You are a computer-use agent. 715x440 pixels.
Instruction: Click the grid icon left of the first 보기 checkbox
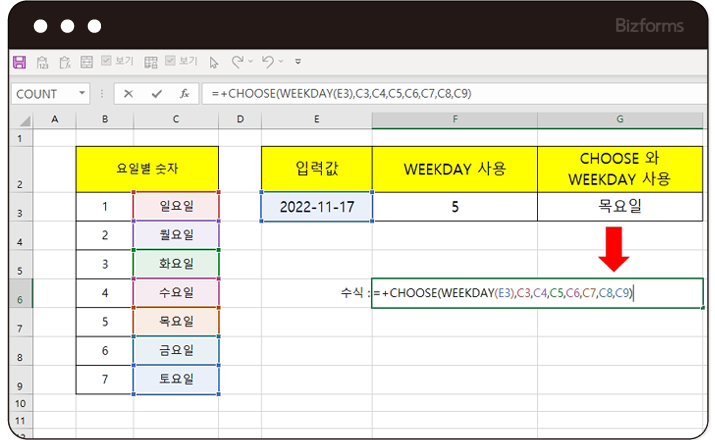(87, 62)
